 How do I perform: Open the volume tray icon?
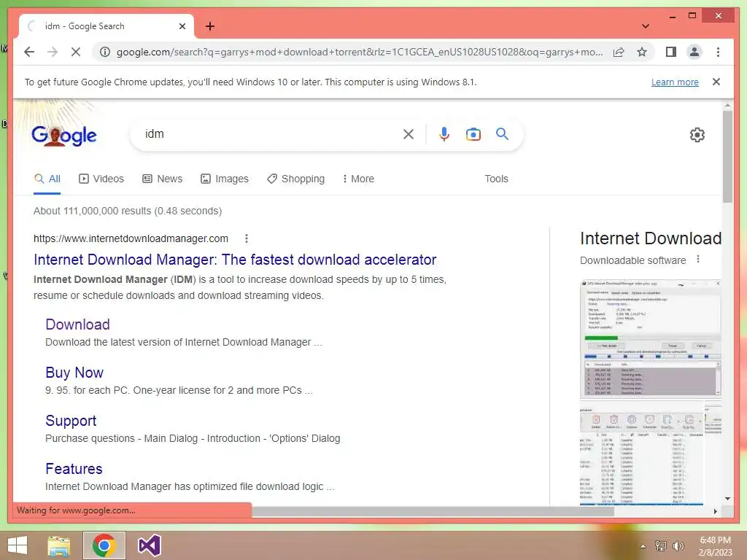(678, 546)
